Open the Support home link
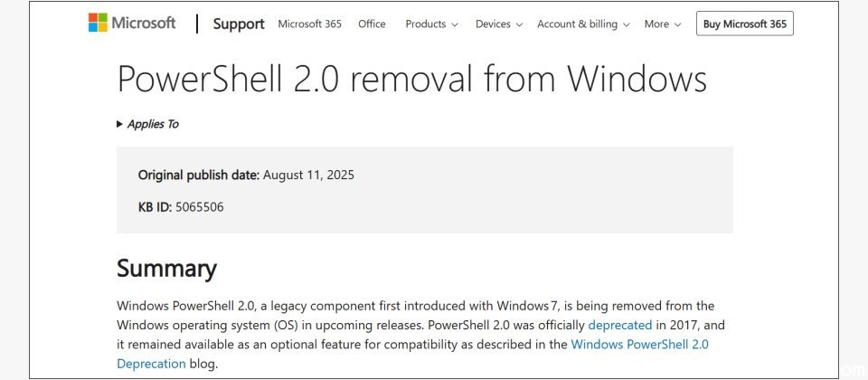Screen dimensions: 868x380 pyautogui.click(x=239, y=24)
